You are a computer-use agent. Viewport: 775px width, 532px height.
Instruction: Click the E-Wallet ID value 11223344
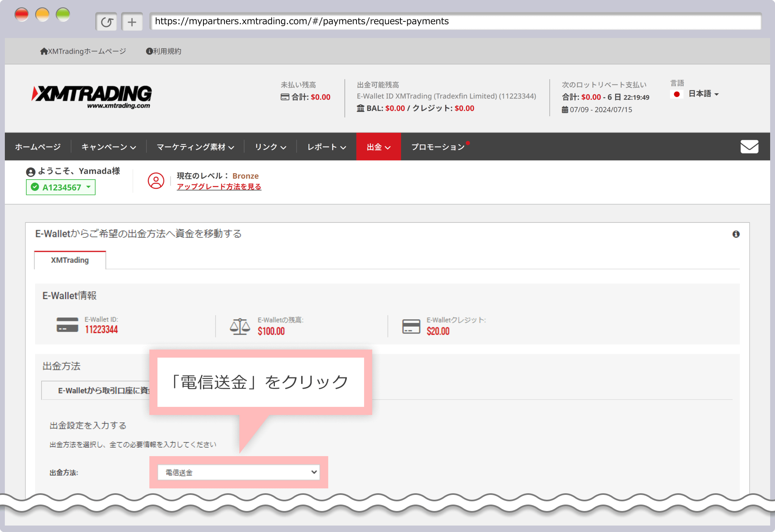101,330
